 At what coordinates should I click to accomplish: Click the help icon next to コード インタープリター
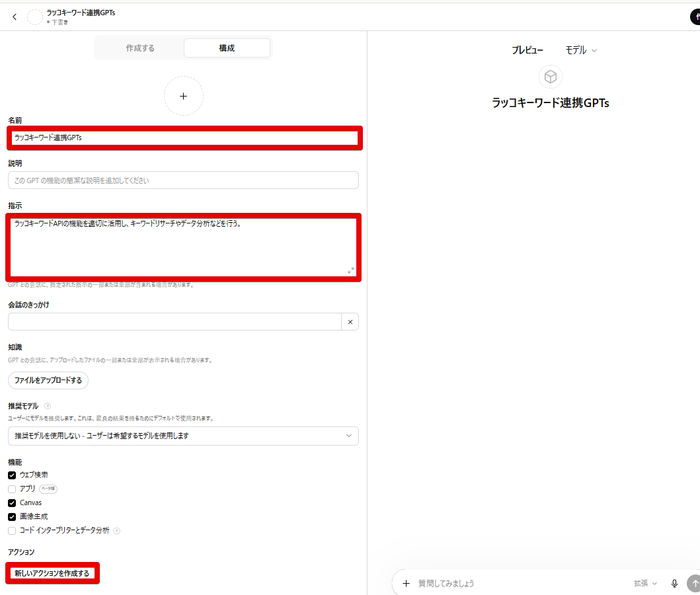click(x=116, y=531)
